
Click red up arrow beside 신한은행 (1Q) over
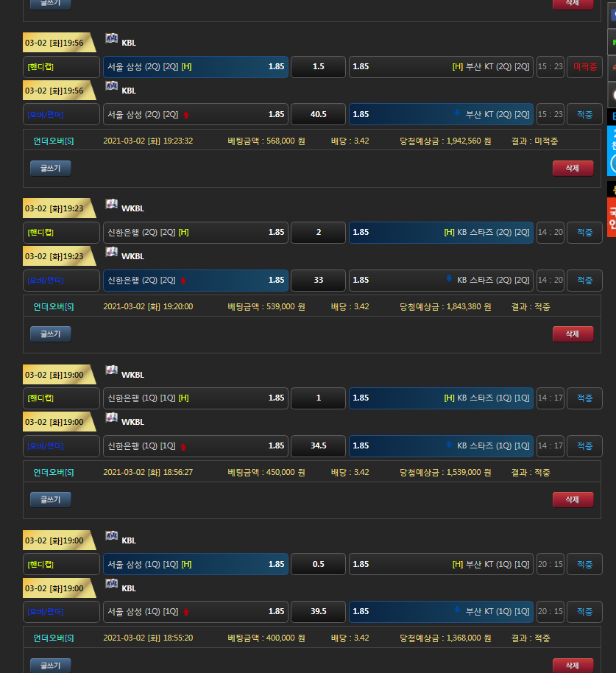(x=184, y=446)
